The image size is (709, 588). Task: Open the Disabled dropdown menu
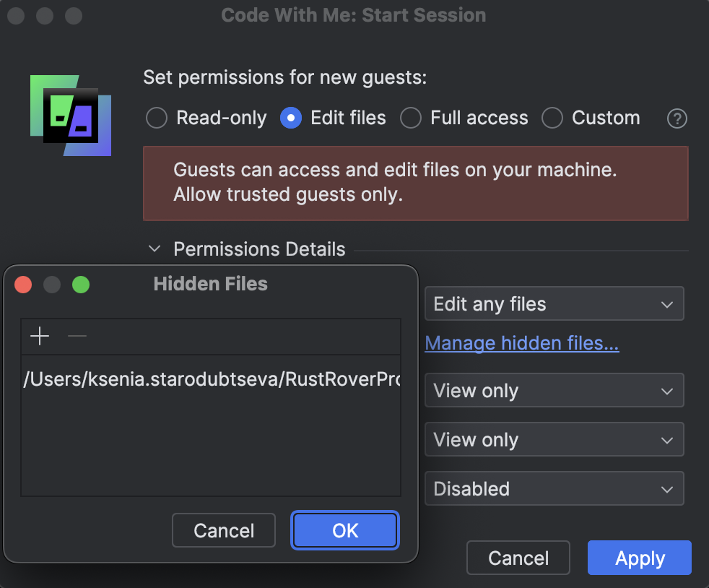coord(554,488)
